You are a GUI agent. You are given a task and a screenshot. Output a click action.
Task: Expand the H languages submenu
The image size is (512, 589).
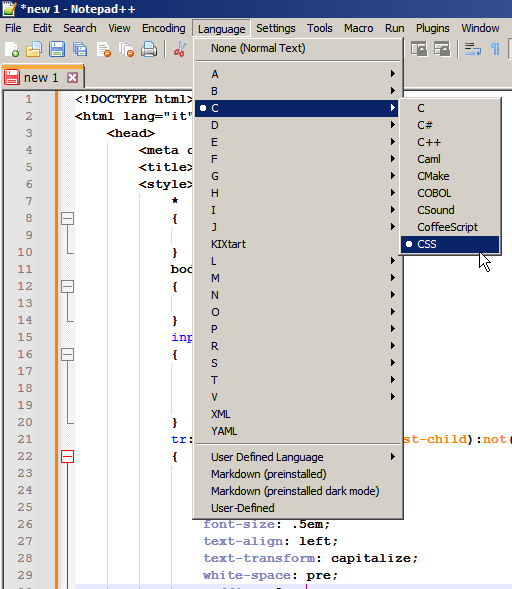298,193
